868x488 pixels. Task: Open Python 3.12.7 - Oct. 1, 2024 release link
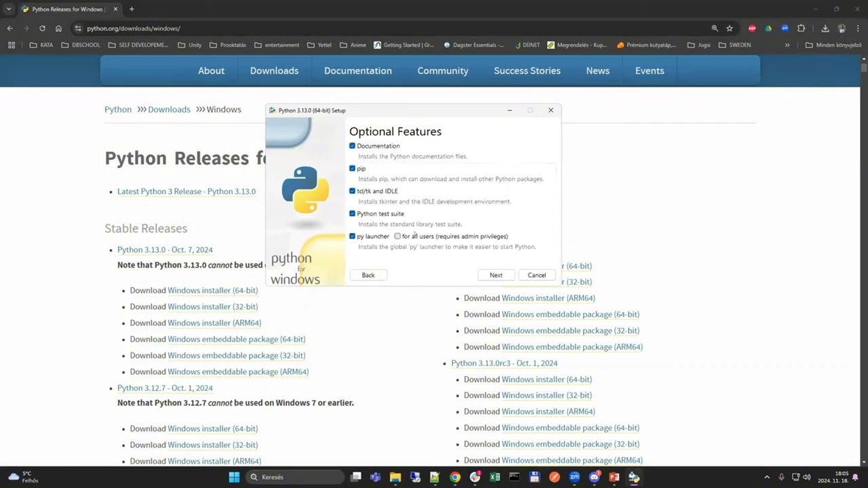pos(165,388)
